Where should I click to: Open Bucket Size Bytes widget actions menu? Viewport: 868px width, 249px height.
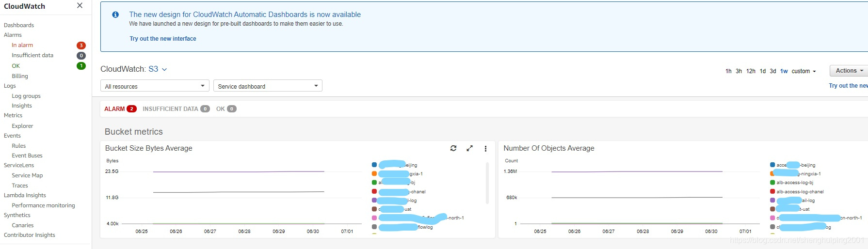[x=485, y=149]
